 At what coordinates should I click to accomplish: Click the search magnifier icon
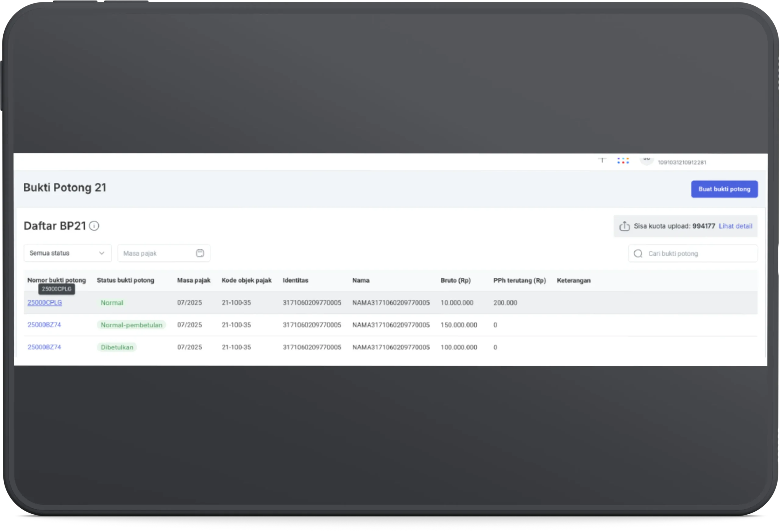pos(638,254)
